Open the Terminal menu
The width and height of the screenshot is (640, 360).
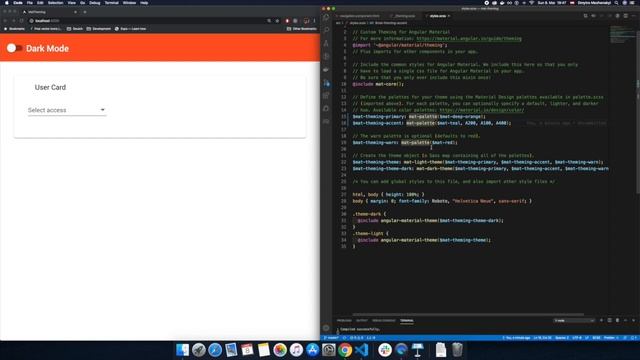click(111, 2)
